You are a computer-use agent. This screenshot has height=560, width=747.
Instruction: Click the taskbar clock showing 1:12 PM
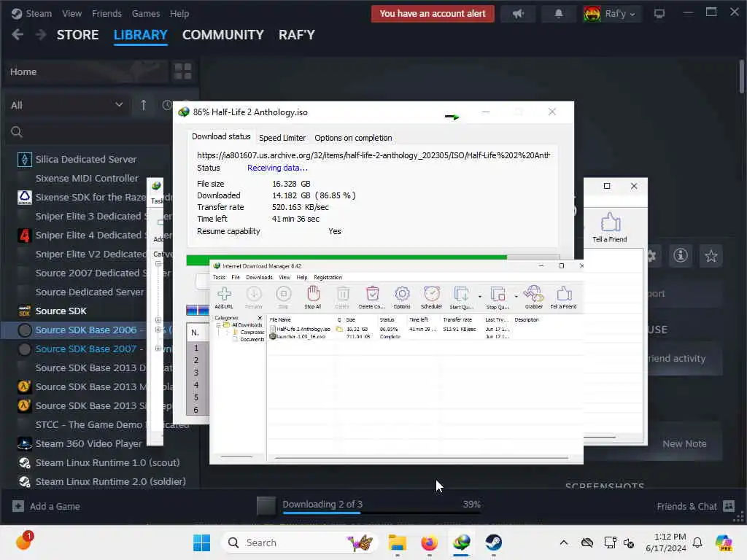click(x=667, y=542)
